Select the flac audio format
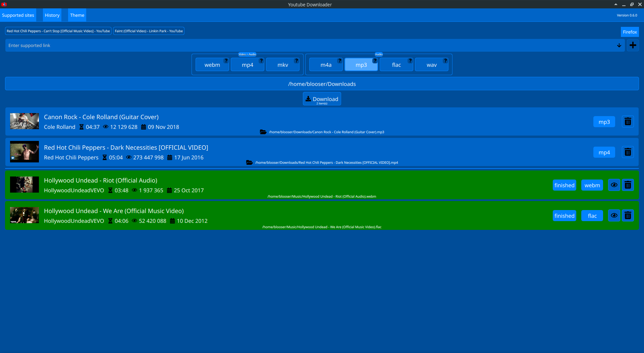 point(396,65)
